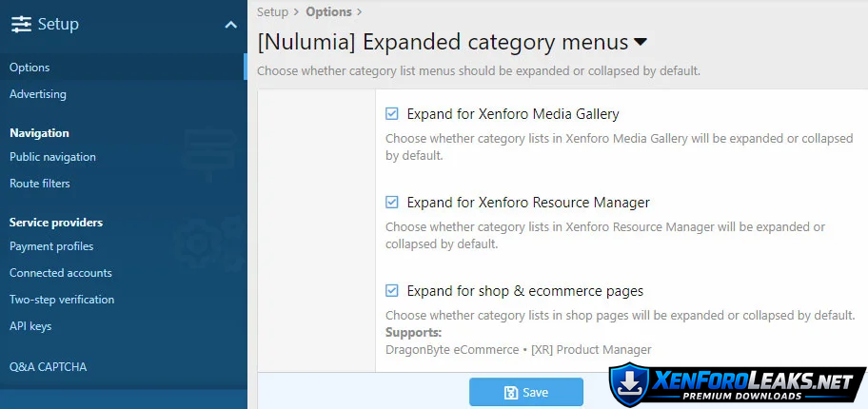This screenshot has width=868, height=409.
Task: Go to API keys
Action: pyautogui.click(x=30, y=326)
